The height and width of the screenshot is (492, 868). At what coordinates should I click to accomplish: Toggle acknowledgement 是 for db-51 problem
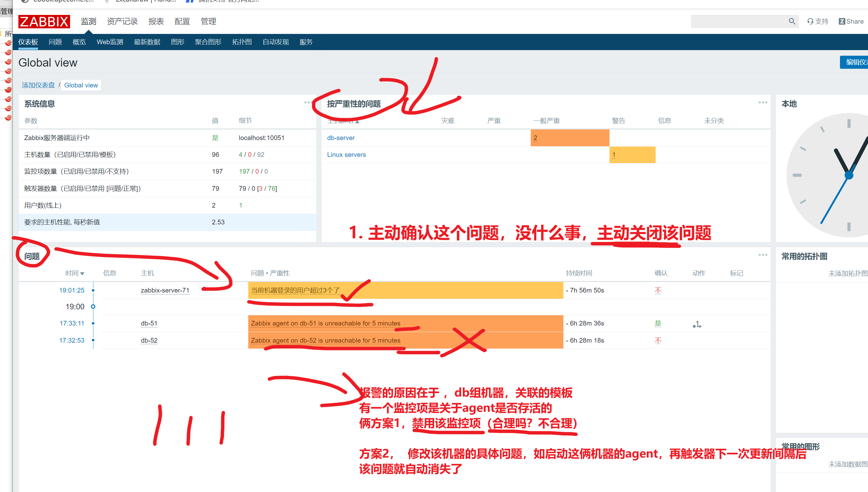tap(658, 323)
